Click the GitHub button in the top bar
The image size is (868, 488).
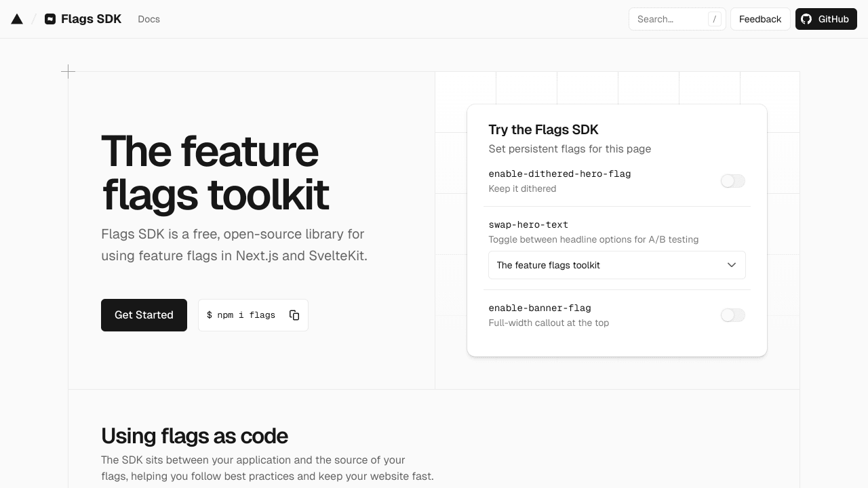[826, 19]
